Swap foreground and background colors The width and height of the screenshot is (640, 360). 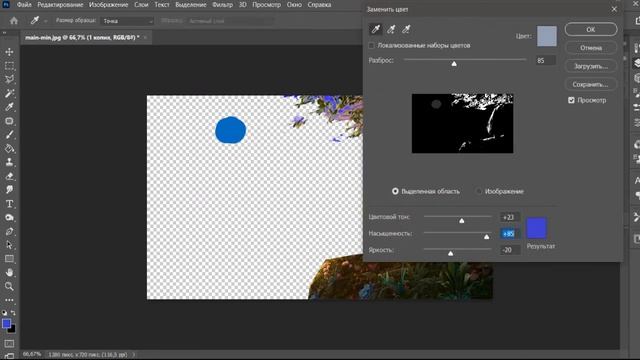[x=13, y=313]
